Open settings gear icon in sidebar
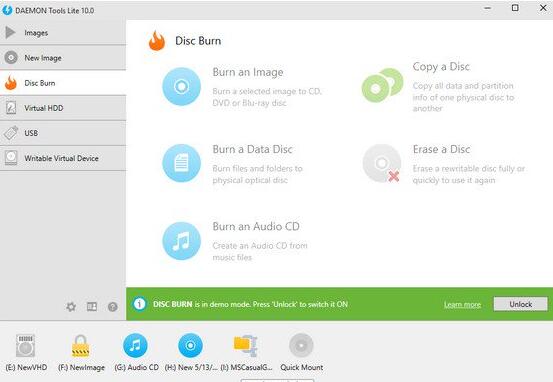The image size is (553, 382). pos(71,307)
